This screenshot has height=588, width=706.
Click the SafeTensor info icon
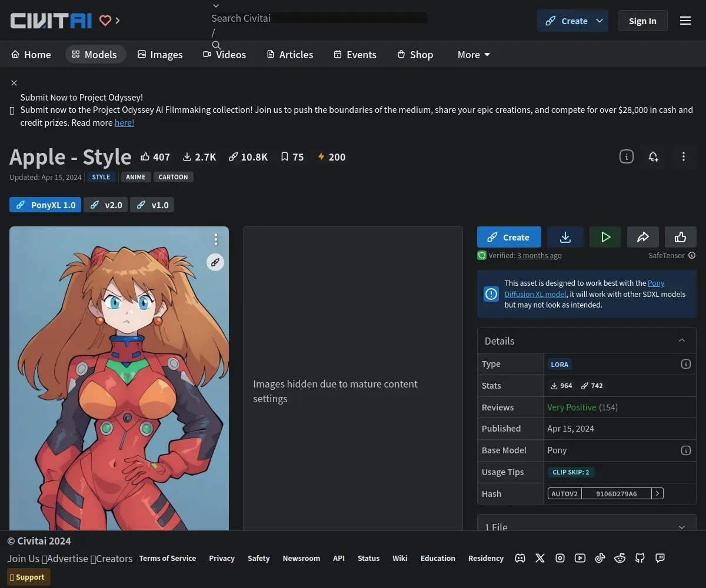(x=692, y=255)
